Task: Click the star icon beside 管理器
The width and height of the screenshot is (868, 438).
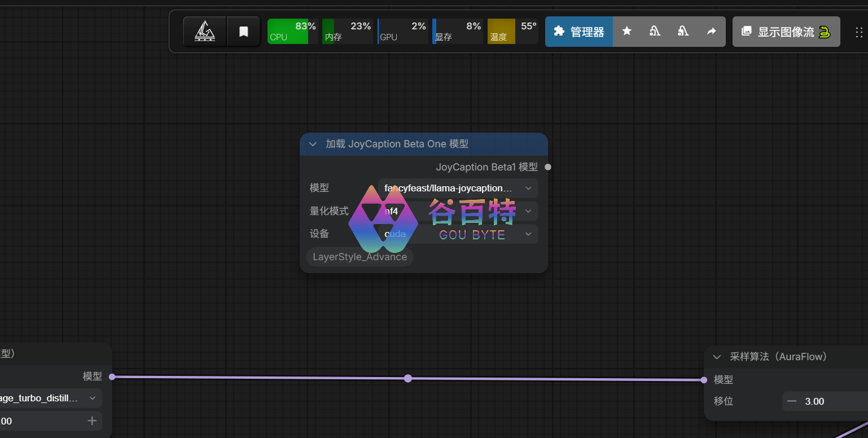Action: pos(626,32)
